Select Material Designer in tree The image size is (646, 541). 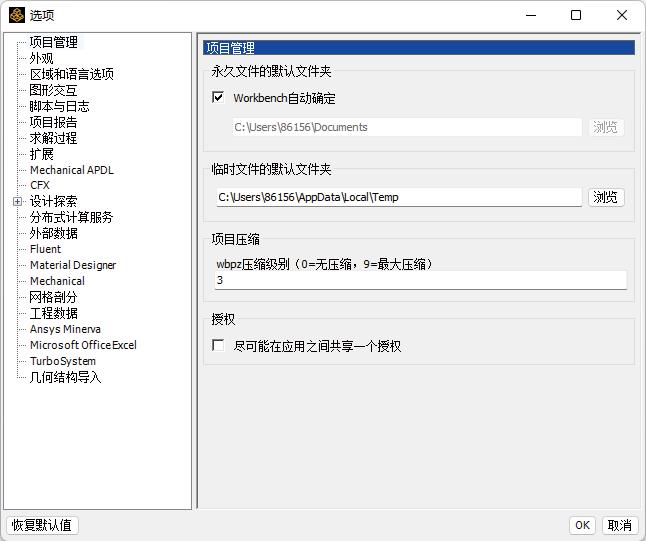pos(73,265)
